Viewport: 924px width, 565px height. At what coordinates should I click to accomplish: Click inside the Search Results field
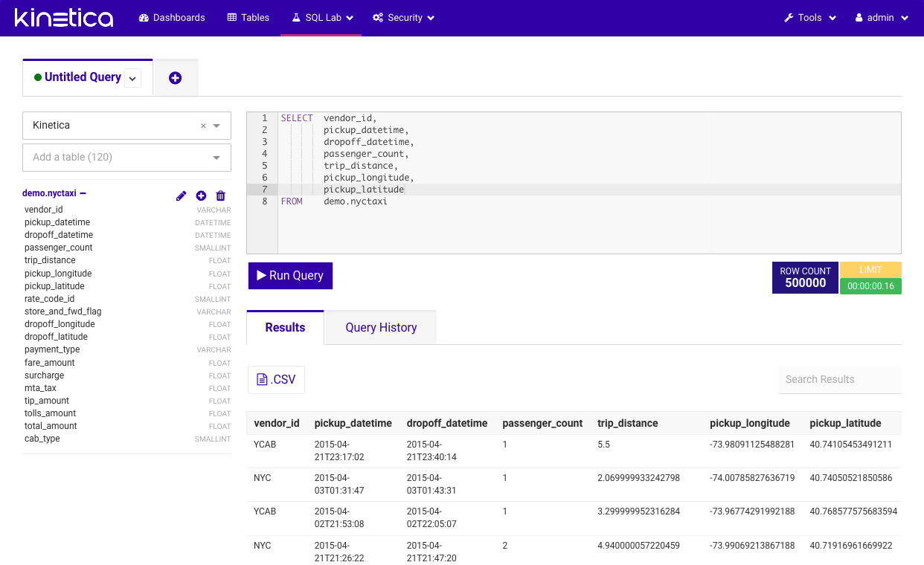coord(839,379)
